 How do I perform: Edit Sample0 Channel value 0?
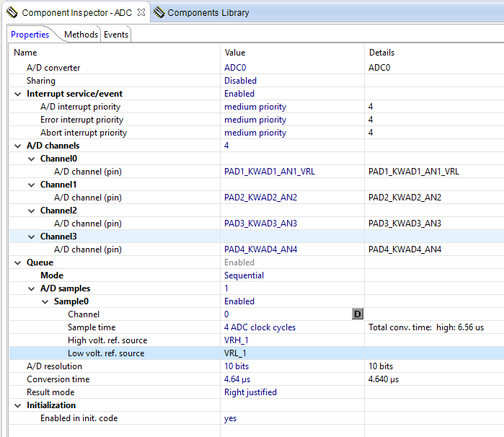[226, 314]
